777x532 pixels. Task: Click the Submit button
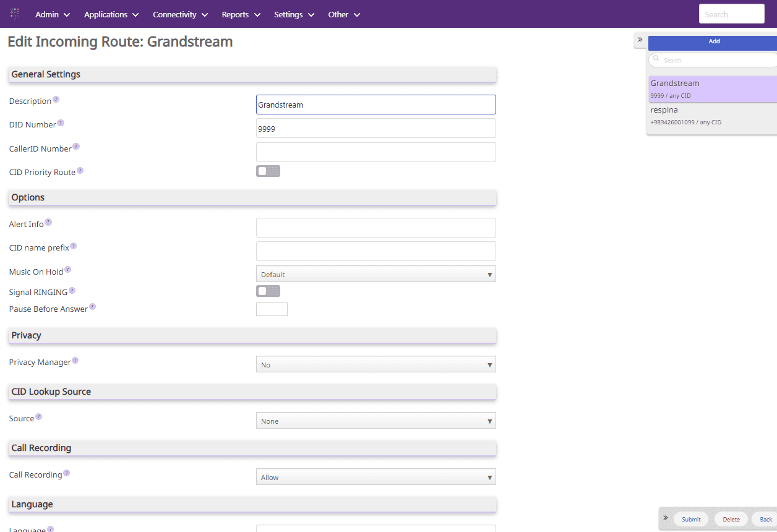(x=691, y=519)
